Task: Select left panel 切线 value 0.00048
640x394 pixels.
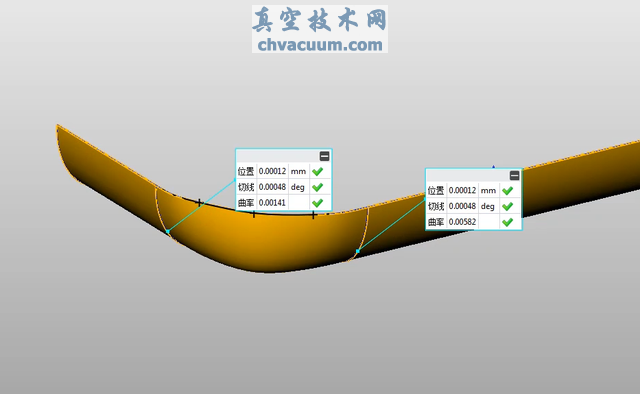Action: [272, 187]
